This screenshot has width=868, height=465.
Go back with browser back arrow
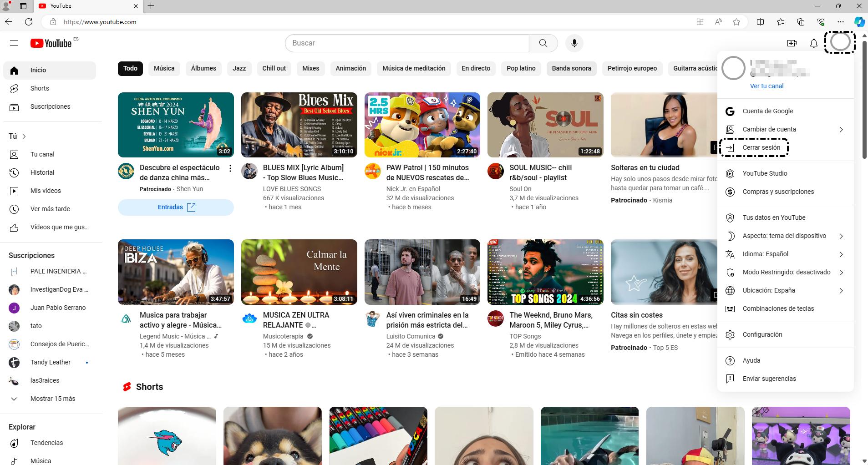click(x=9, y=21)
